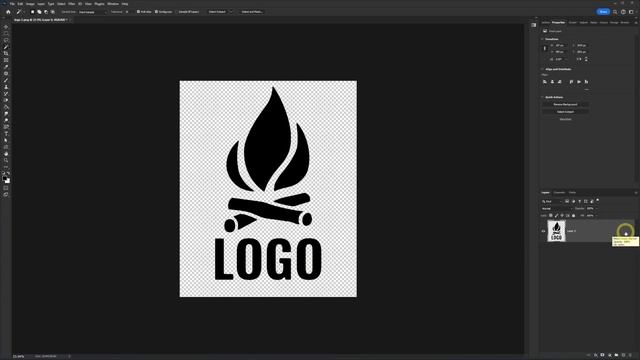
Task: Select the Crop tool
Action: (6, 53)
